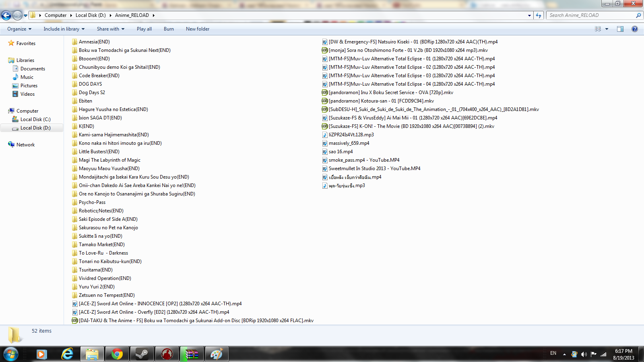Select the folder named Sakurasou no Pet na Kanojo
Screen dimensions: 644x362
(108, 228)
